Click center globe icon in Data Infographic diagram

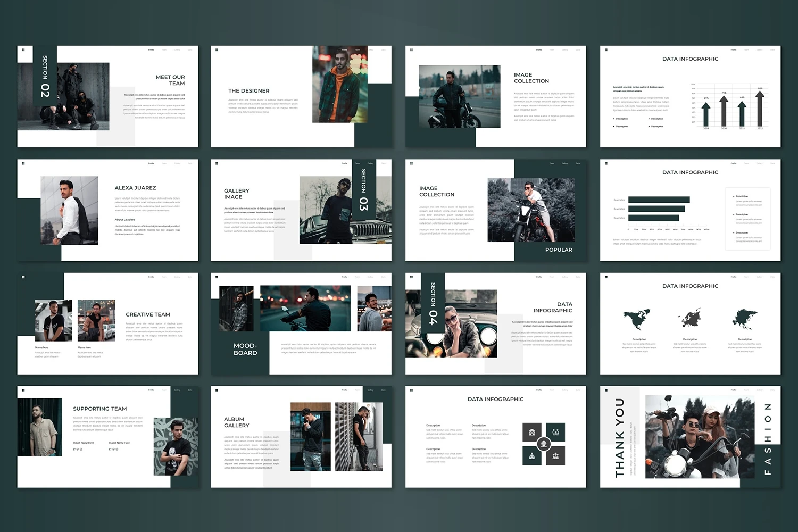543,444
